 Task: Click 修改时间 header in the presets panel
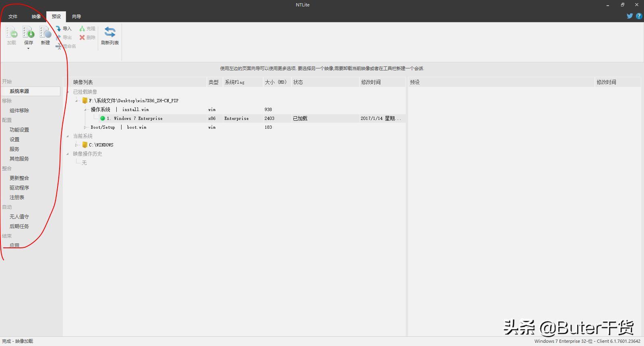pyautogui.click(x=618, y=82)
